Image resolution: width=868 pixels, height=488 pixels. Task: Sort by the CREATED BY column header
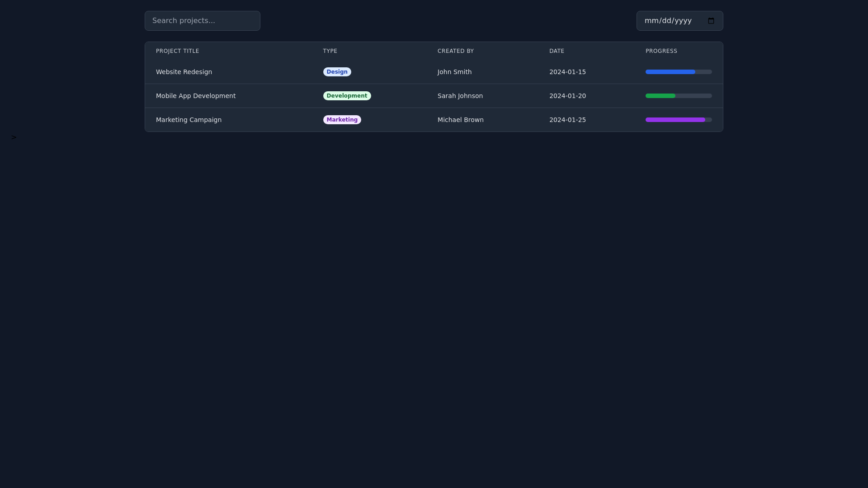[455, 51]
